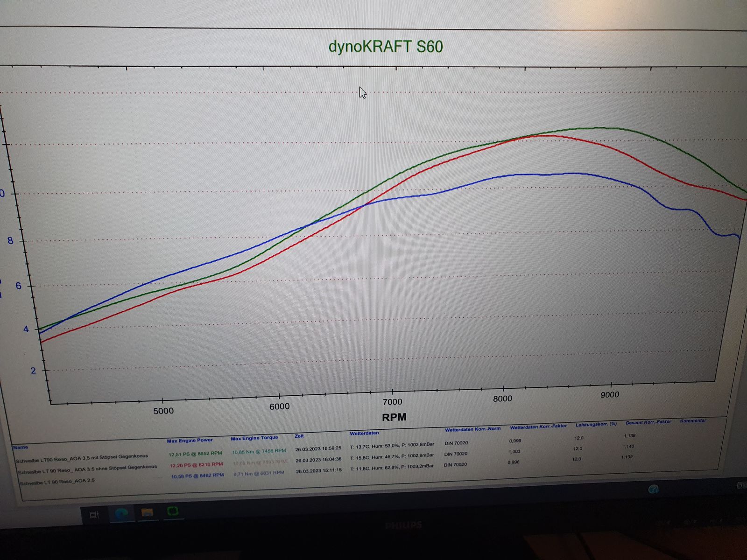Click the RPM x-axis label
Image resolution: width=747 pixels, height=560 pixels.
click(x=394, y=417)
